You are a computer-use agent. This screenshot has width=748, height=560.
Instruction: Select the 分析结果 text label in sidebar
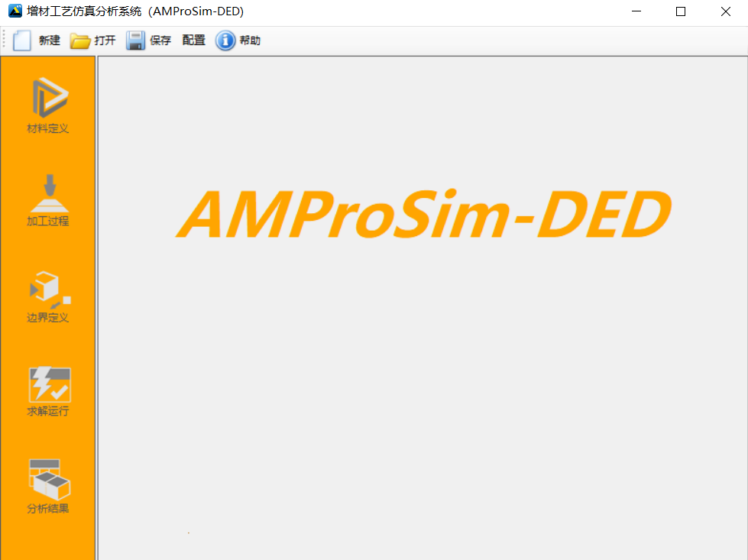[48, 508]
